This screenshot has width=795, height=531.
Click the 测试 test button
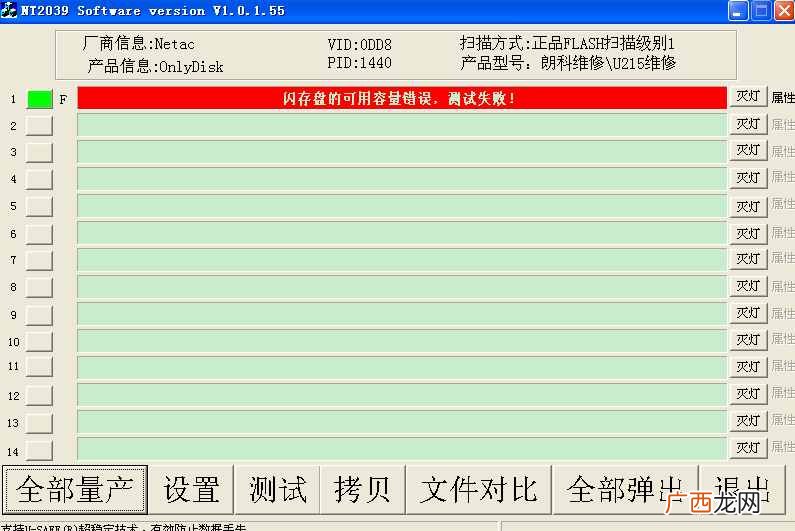[277, 490]
